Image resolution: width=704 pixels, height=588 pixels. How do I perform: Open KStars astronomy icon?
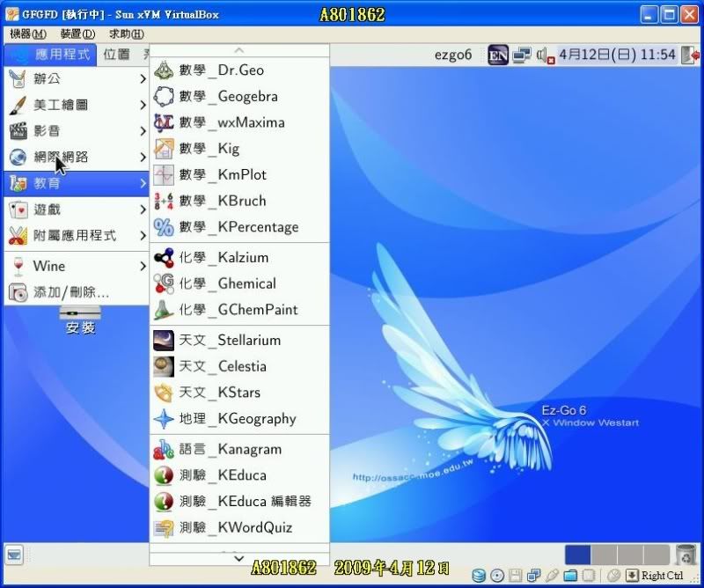coord(164,393)
